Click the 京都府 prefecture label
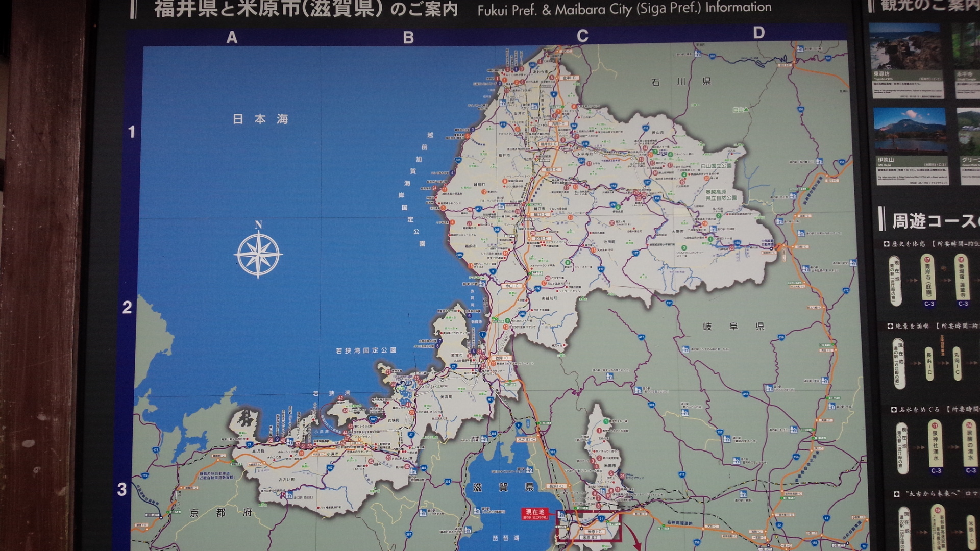 (221, 513)
